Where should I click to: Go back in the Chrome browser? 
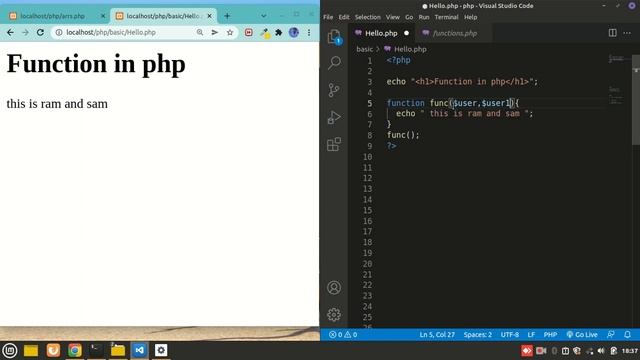point(10,32)
